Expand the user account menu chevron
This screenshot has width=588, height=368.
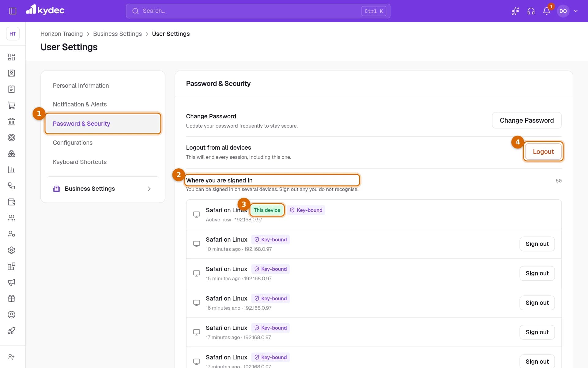pos(575,11)
